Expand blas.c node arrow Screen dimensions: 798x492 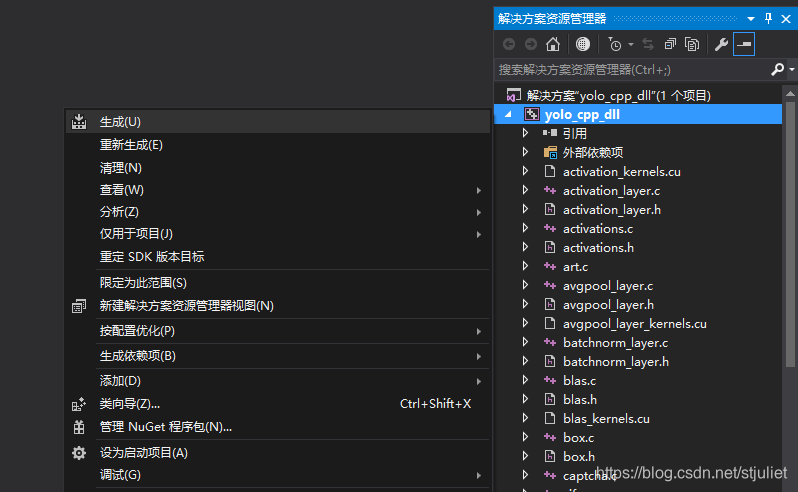point(525,381)
